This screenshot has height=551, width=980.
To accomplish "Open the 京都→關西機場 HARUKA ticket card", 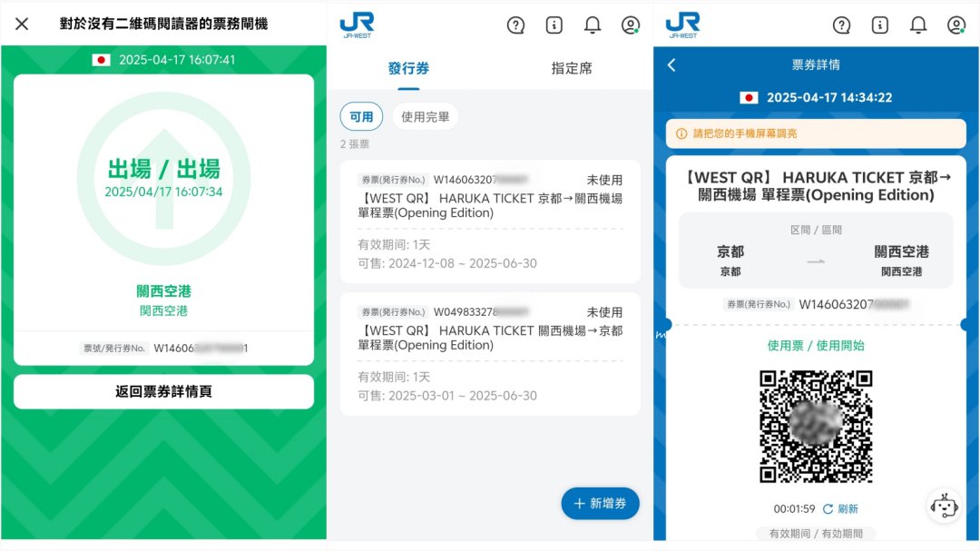I will 490,221.
